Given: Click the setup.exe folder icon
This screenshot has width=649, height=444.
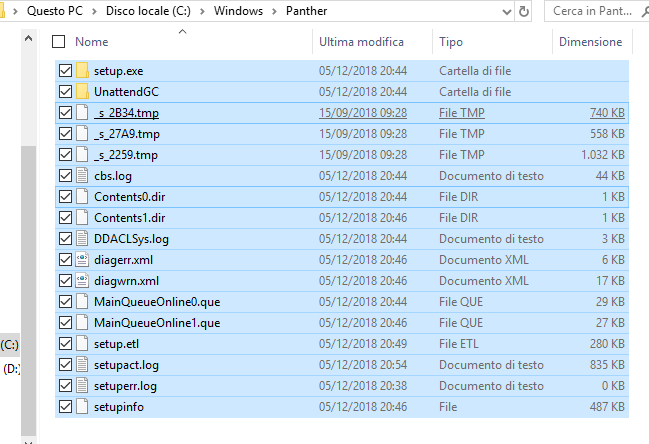Looking at the screenshot, I should 82,71.
